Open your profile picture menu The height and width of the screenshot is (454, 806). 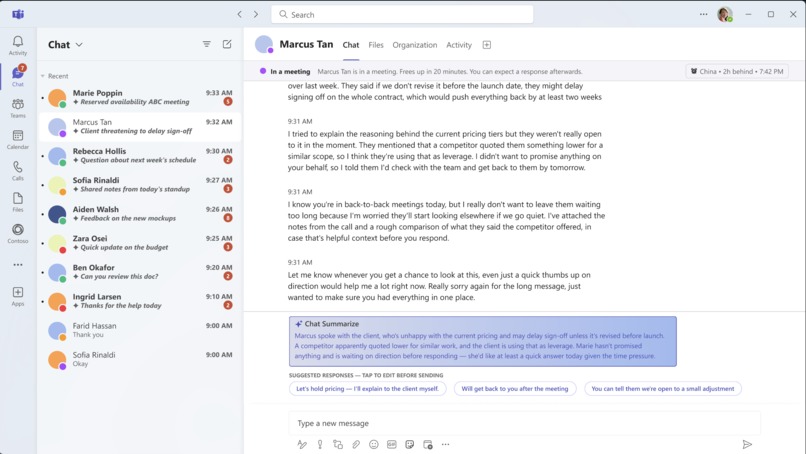[725, 14]
